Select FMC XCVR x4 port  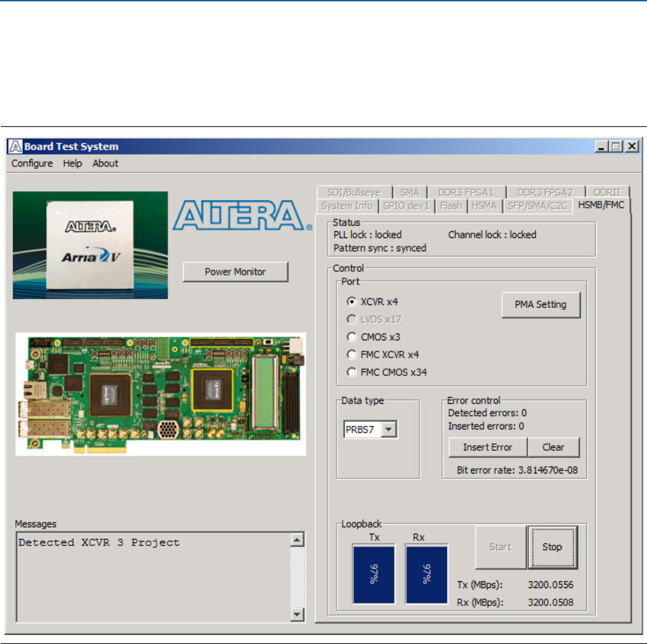352,355
